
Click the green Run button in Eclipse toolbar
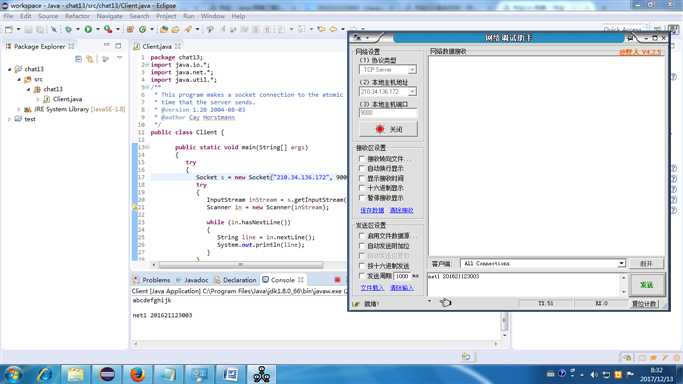click(x=88, y=29)
